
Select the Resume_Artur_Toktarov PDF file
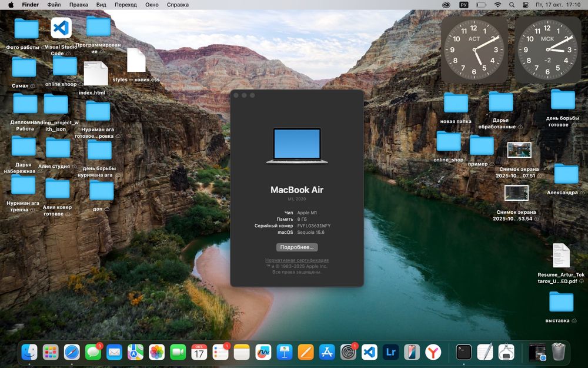pyautogui.click(x=562, y=256)
